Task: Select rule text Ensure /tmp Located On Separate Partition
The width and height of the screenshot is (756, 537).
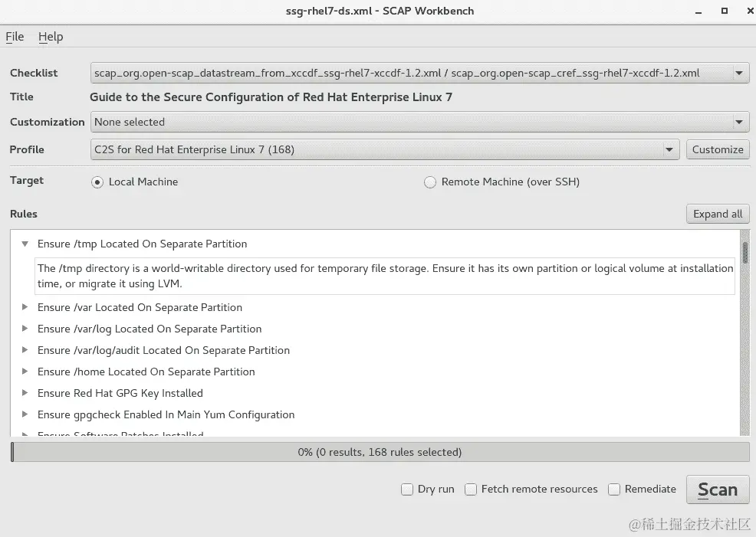Action: pyautogui.click(x=143, y=244)
